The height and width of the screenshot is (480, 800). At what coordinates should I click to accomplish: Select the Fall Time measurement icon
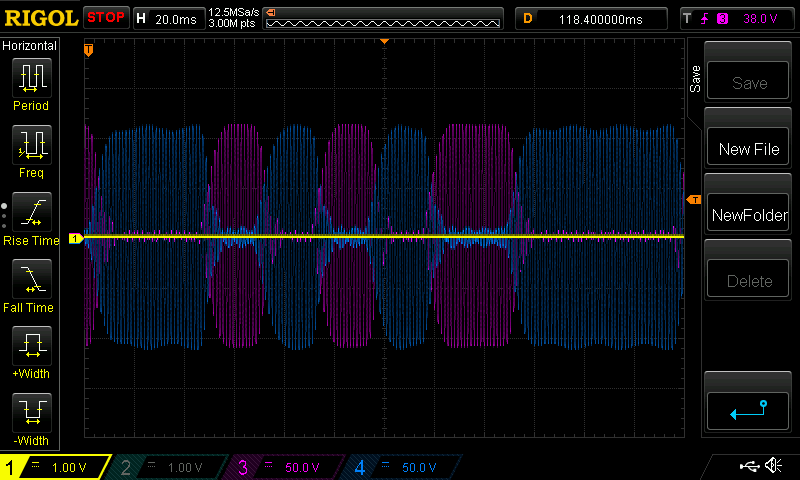pos(32,279)
